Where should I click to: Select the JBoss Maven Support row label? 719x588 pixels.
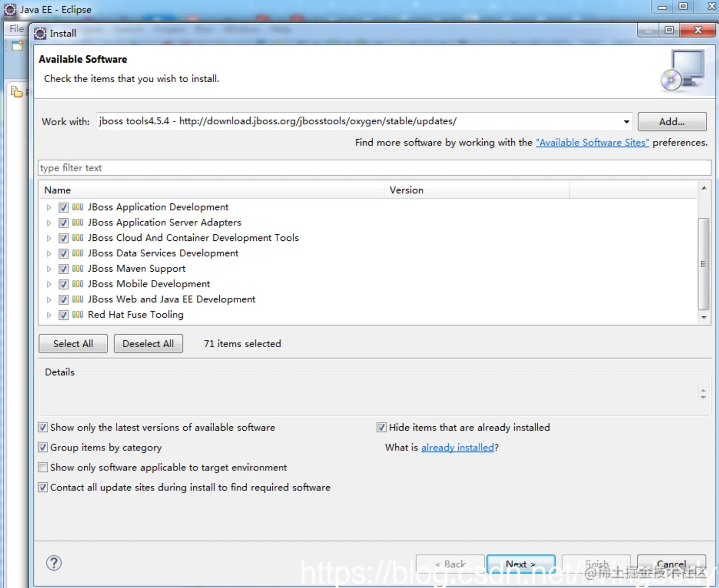click(x=137, y=269)
